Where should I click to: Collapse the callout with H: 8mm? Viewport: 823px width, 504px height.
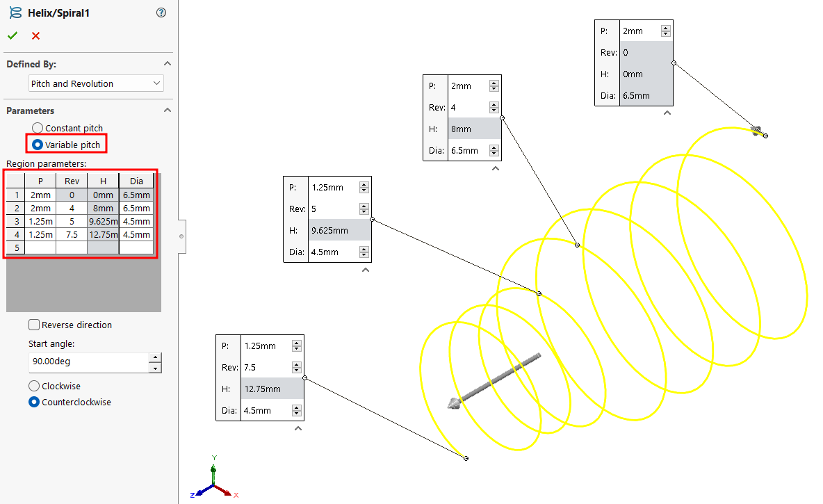click(495, 168)
